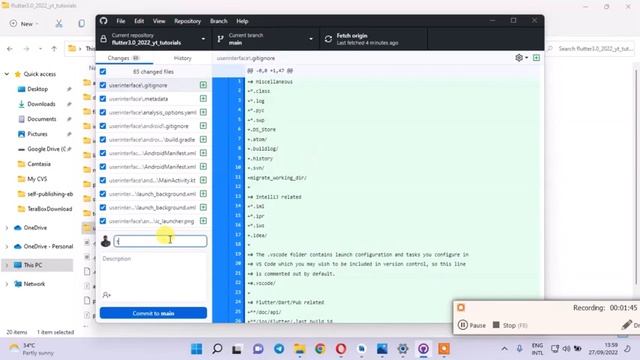Click New button in File Explorer
The image size is (640, 360).
pyautogui.click(x=24, y=24)
